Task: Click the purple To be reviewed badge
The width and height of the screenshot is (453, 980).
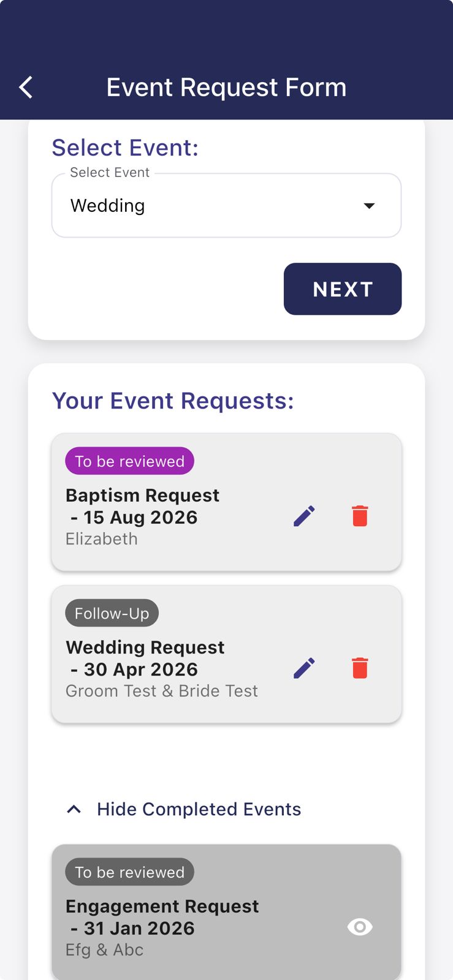Action: tap(129, 461)
